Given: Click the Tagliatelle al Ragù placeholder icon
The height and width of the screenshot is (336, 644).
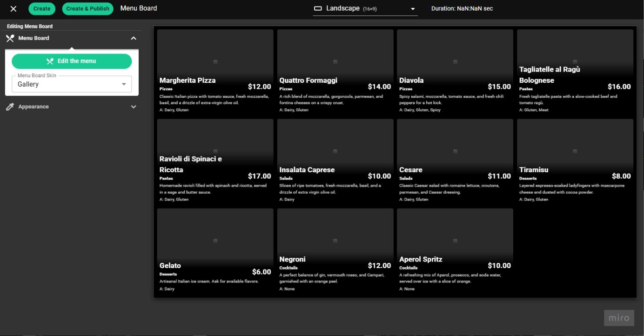Looking at the screenshot, I should tap(575, 61).
